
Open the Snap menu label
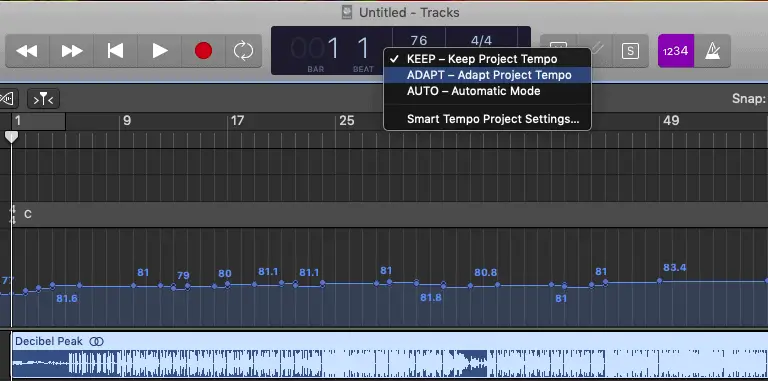pos(749,98)
